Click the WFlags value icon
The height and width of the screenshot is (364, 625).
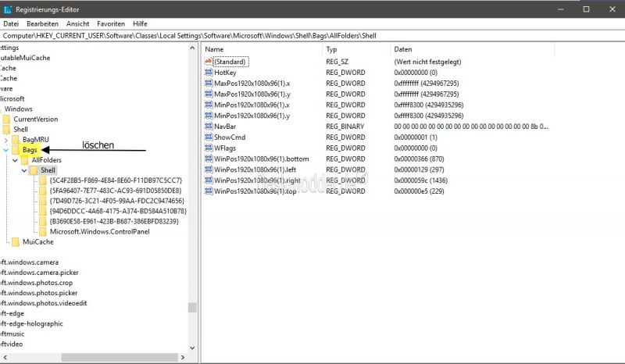(x=208, y=148)
